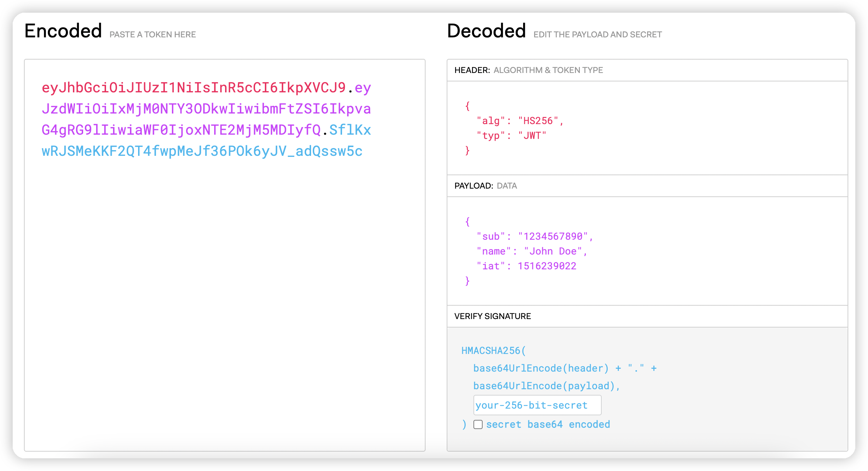Click the "typ": "JWT" header line
Screen dimensions: 868x471
[511, 136]
